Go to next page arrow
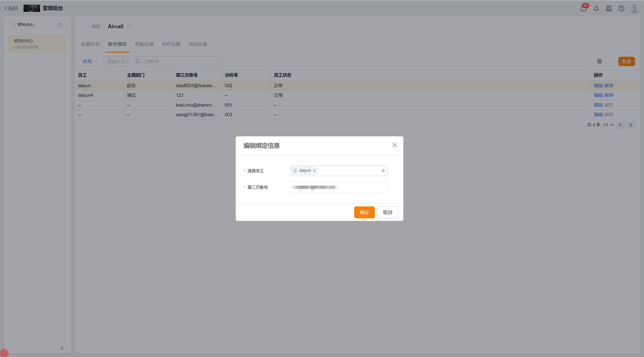The image size is (644, 357). point(631,125)
